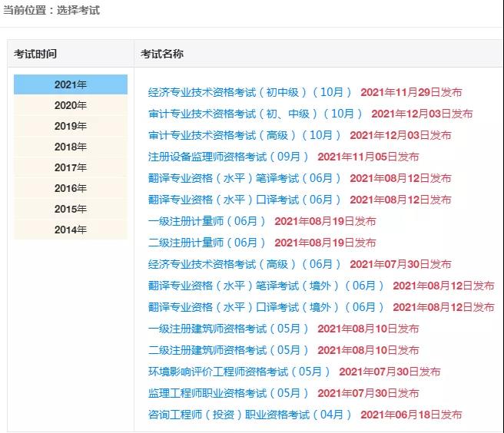Open 咨询工程师（投资）职业资格考试（04月）
This screenshot has width=504, height=433.
click(x=250, y=415)
